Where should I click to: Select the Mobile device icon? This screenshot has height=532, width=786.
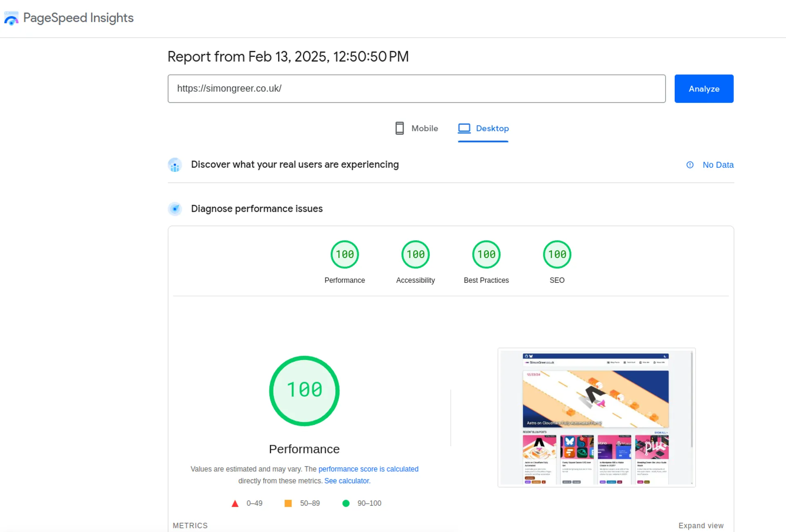(x=399, y=128)
